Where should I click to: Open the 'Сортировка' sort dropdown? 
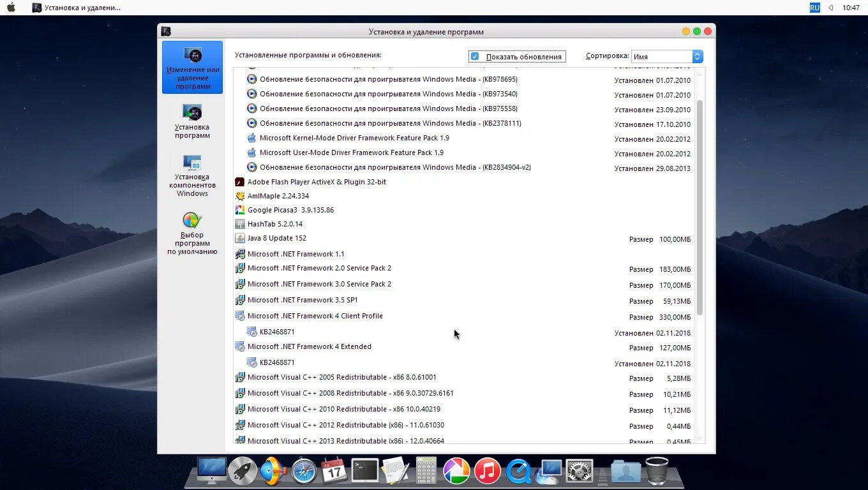click(x=667, y=57)
